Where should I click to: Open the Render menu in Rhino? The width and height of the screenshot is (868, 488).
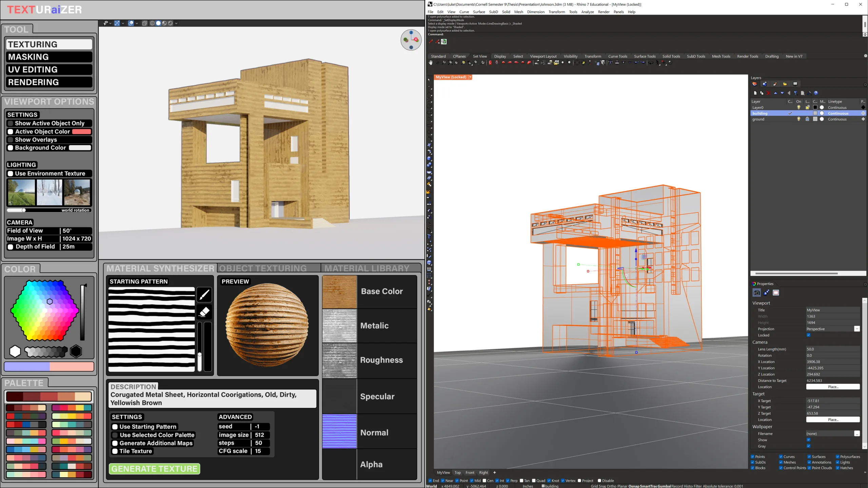(604, 12)
